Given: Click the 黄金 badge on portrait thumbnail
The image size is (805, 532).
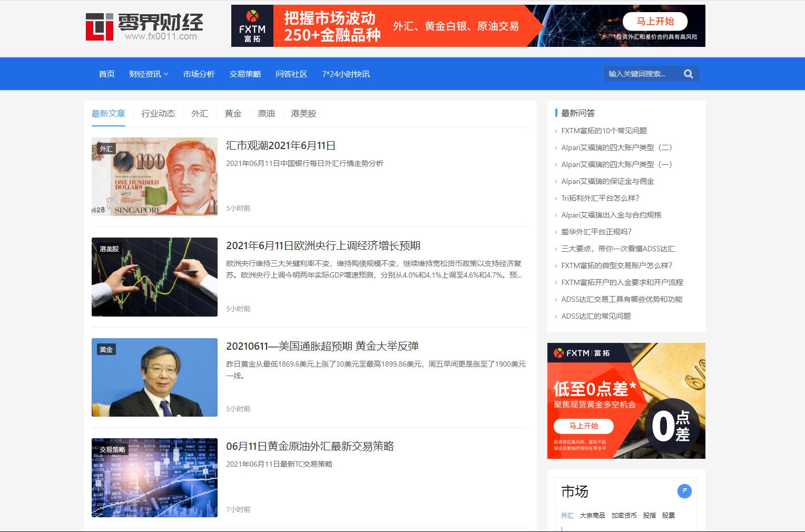Looking at the screenshot, I should [106, 350].
